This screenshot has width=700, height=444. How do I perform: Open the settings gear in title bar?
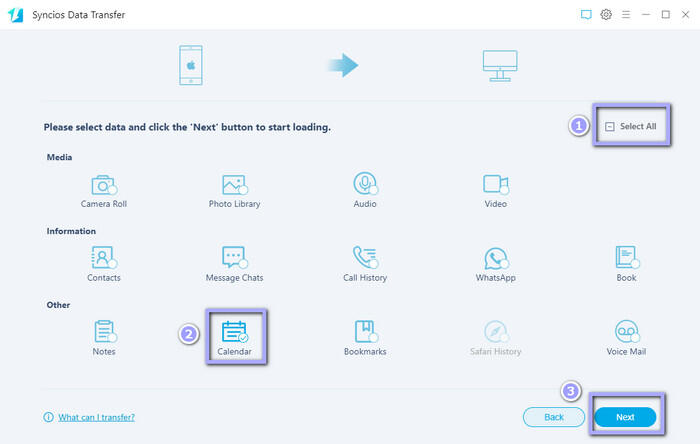pyautogui.click(x=606, y=15)
